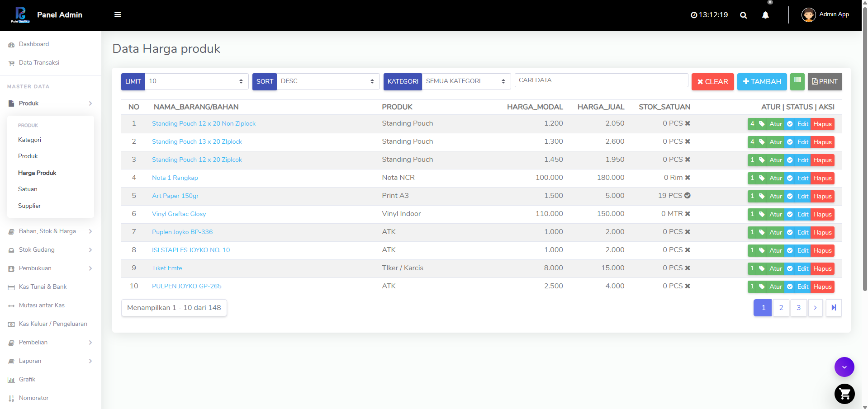This screenshot has height=409, width=868.
Task: Open the SORT dropdown showing DESC
Action: (328, 81)
